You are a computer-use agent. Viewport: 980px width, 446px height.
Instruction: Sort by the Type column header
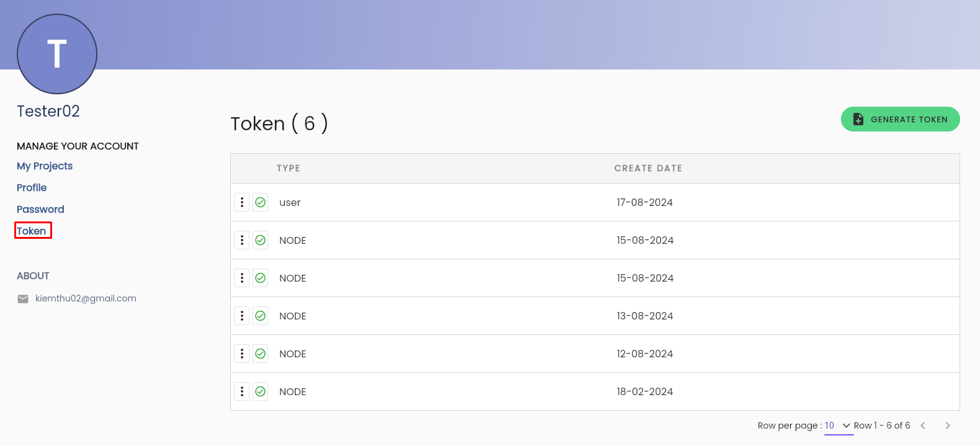click(289, 168)
